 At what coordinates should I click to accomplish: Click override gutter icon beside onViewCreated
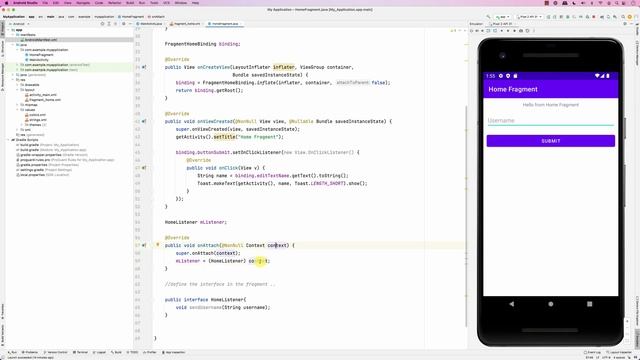[144, 121]
